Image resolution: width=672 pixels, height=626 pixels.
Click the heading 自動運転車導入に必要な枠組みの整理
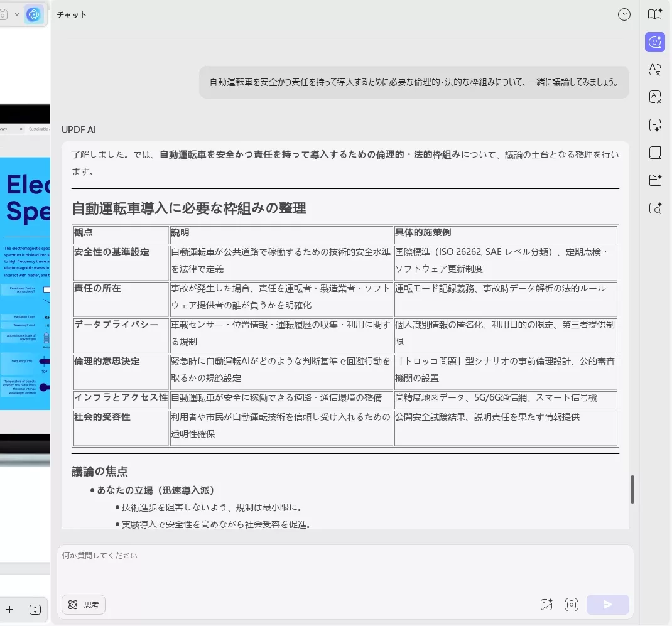tap(189, 208)
